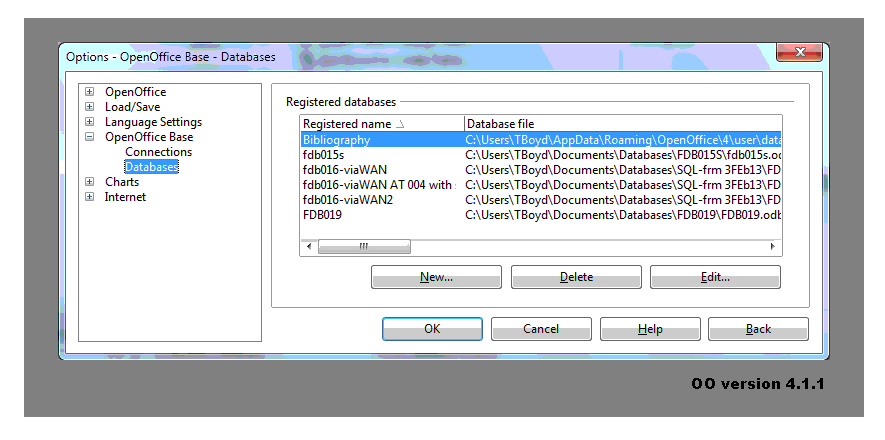
Task: Close the Options dialog window
Action: point(799,52)
